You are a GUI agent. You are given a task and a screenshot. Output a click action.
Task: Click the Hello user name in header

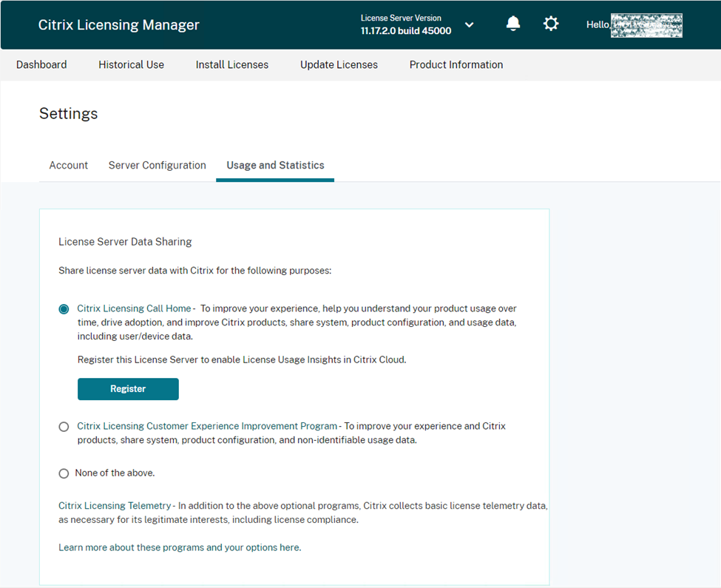(634, 25)
